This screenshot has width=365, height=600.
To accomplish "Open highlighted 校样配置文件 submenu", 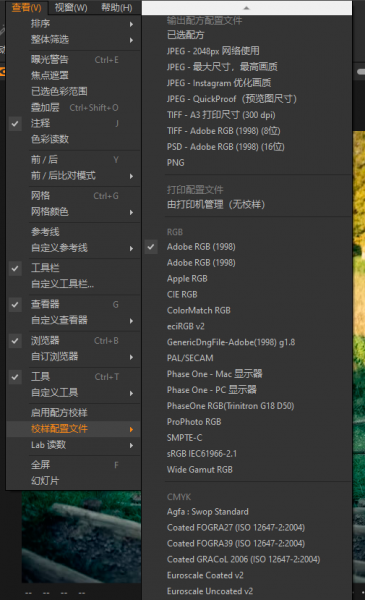I will pyautogui.click(x=74, y=429).
